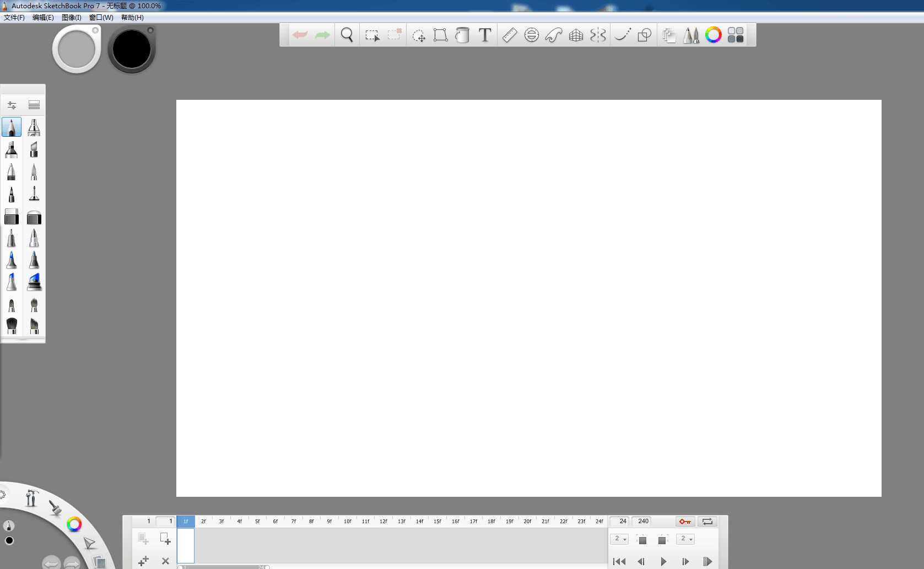Turn on the French Curve guide
This screenshot has width=924, height=569.
click(554, 35)
